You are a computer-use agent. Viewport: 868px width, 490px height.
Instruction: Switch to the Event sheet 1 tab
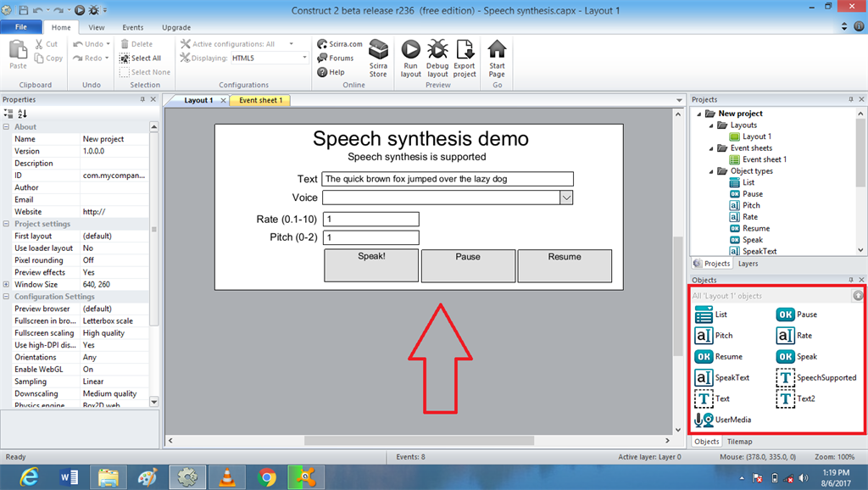260,99
